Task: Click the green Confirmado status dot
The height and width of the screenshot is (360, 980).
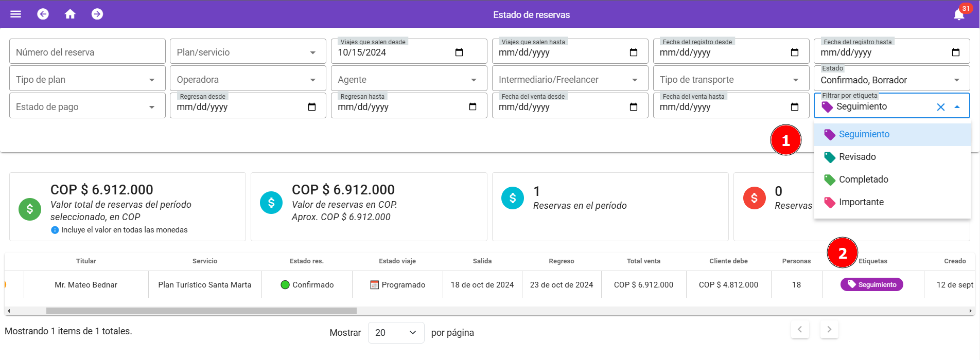Action: 285,285
